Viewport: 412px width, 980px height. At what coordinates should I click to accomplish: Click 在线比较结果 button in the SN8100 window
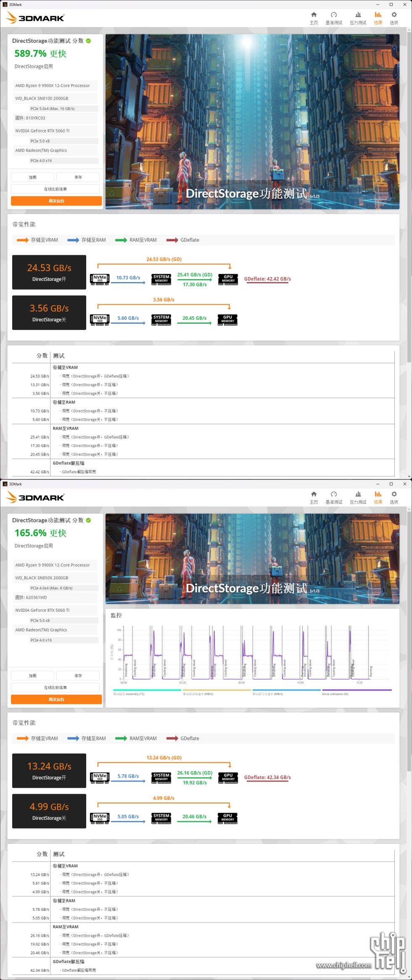[x=55, y=189]
